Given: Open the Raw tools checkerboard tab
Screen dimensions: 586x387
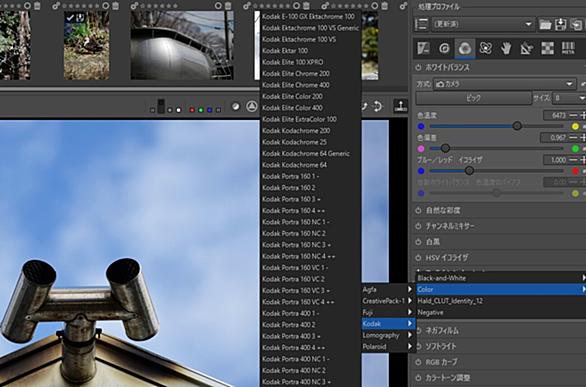Looking at the screenshot, I should coord(548,48).
